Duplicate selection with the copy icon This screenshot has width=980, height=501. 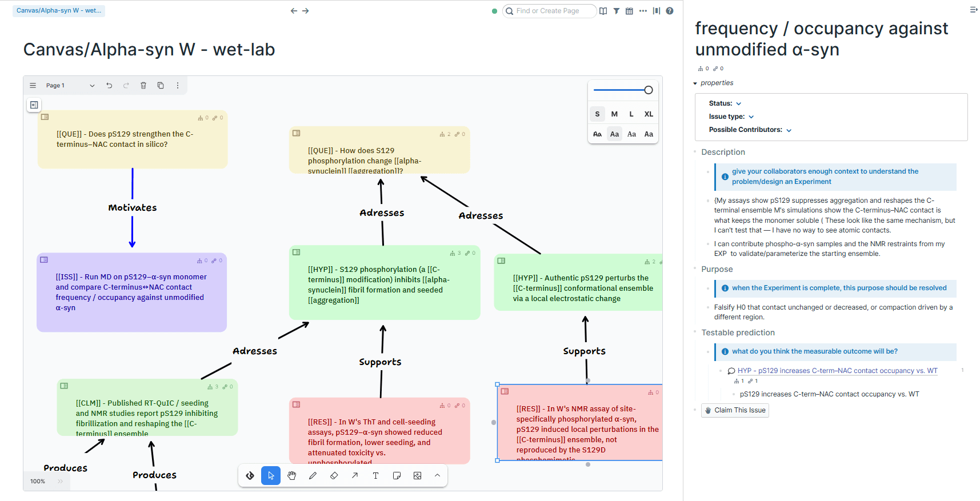161,86
